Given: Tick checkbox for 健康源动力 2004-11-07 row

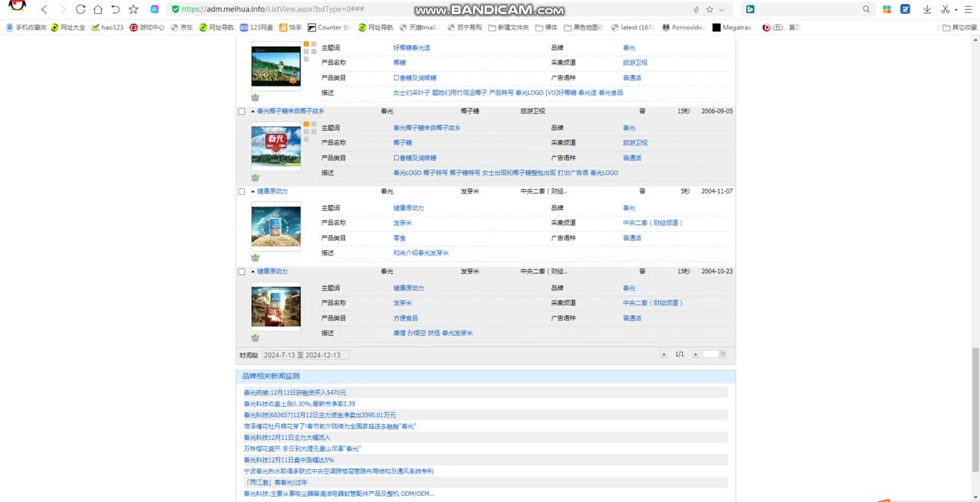Looking at the screenshot, I should pyautogui.click(x=242, y=191).
